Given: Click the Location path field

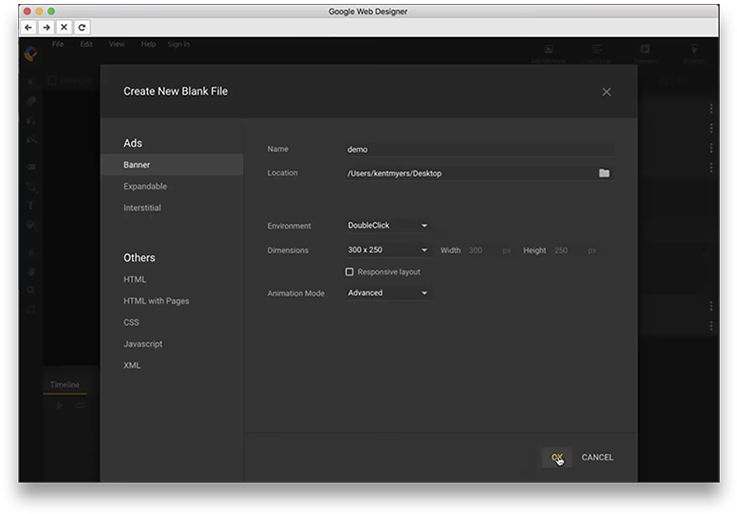Looking at the screenshot, I should pyautogui.click(x=471, y=173).
